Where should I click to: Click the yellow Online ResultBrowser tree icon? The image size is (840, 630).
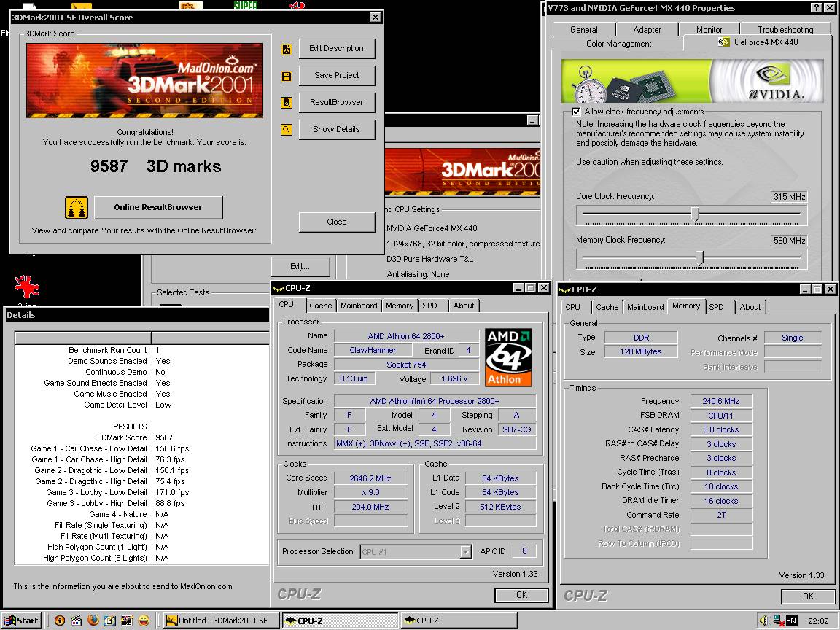[77, 207]
